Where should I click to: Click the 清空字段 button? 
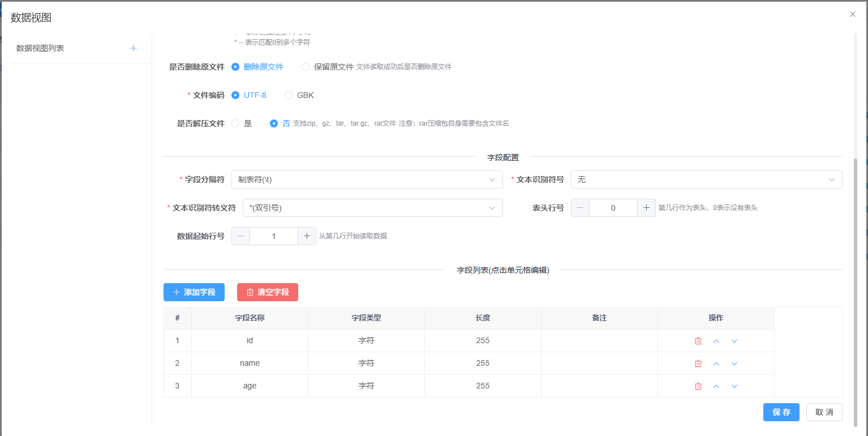(267, 292)
